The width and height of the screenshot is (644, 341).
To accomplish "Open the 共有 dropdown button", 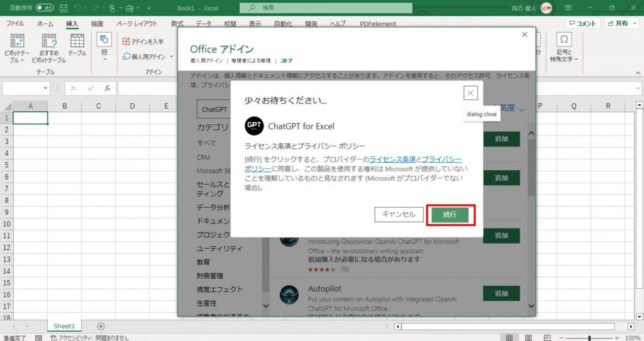I will click(x=621, y=23).
